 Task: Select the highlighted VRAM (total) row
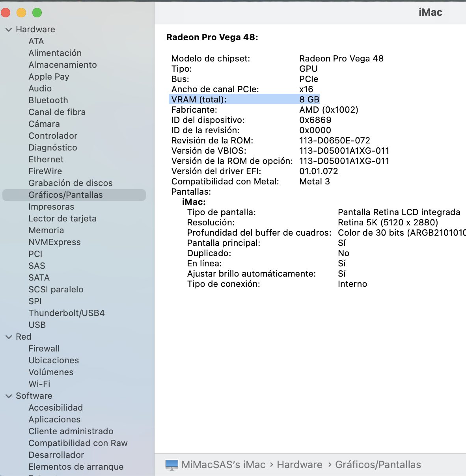(244, 99)
